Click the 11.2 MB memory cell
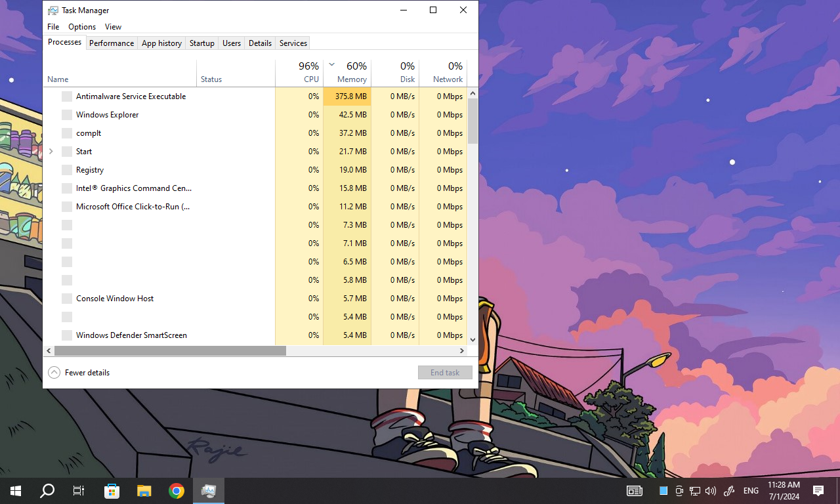Image resolution: width=840 pixels, height=504 pixels. click(x=347, y=207)
